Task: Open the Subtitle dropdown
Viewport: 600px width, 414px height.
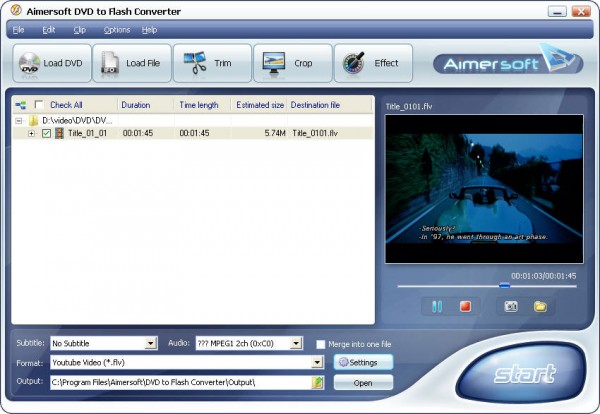Action: (x=151, y=343)
